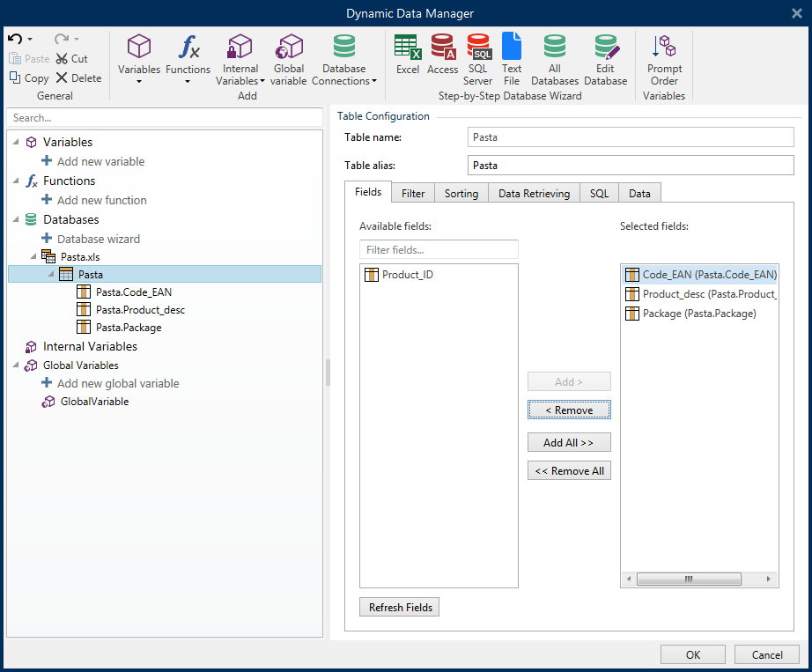Open the Internal Variables dropdown
The width and height of the screenshot is (812, 672).
(240, 60)
